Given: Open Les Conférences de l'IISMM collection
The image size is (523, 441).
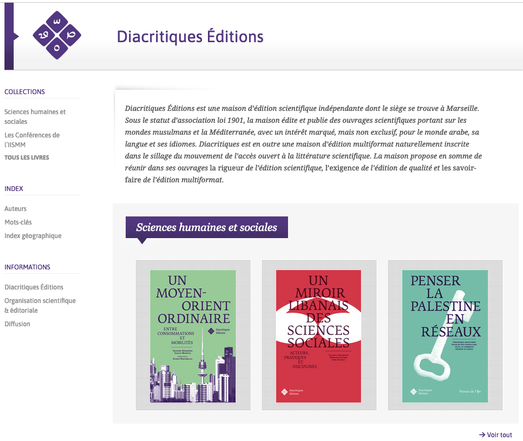Looking at the screenshot, I should (x=32, y=140).
